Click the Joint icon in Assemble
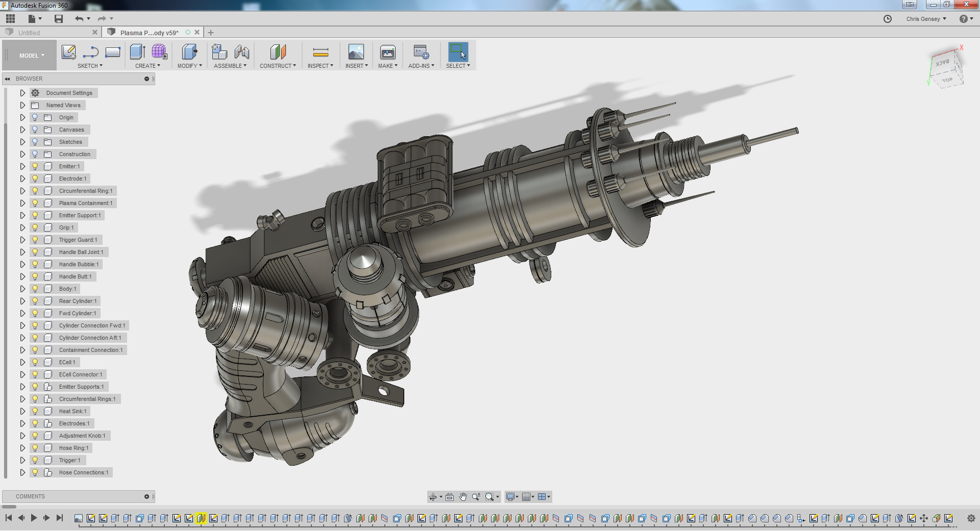This screenshot has width=980, height=531. [242, 52]
